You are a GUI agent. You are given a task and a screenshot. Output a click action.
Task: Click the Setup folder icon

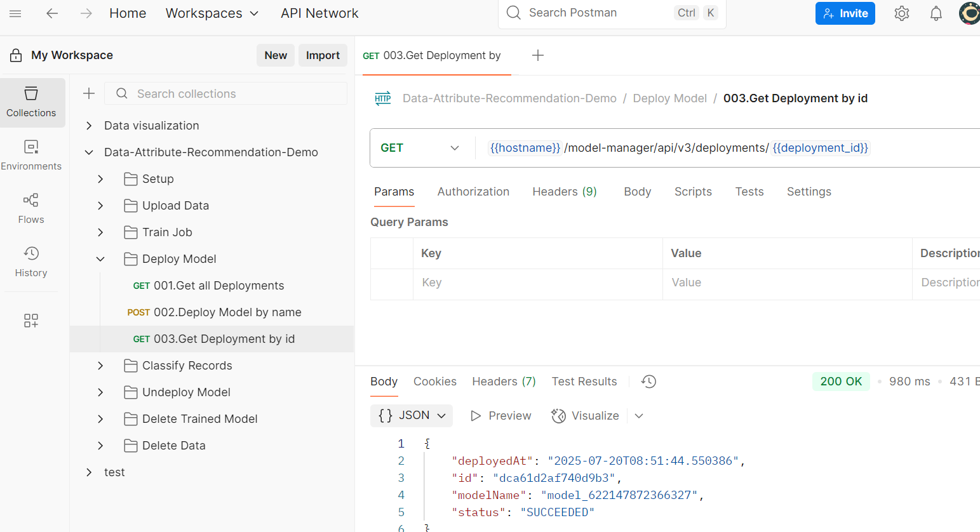tap(131, 179)
